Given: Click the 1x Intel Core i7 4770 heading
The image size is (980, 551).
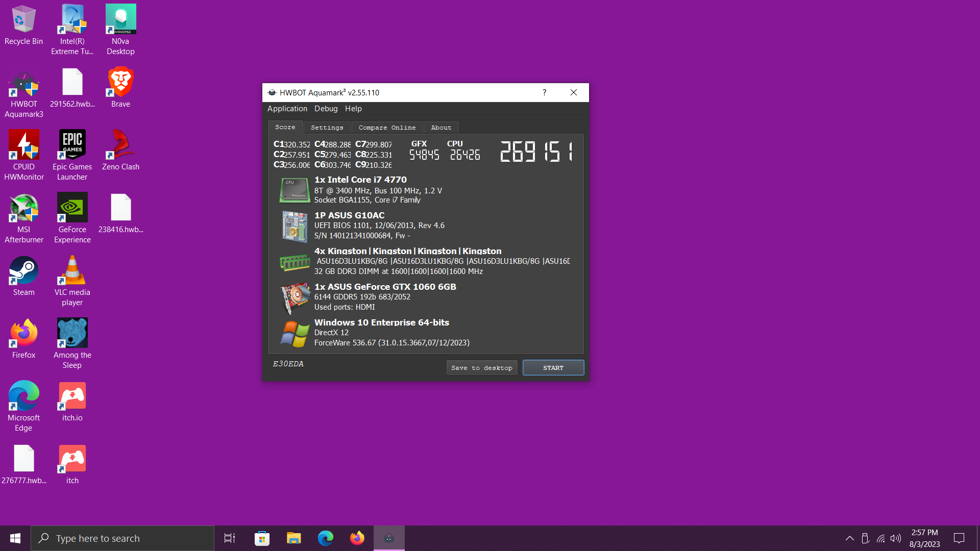Looking at the screenshot, I should tap(360, 180).
